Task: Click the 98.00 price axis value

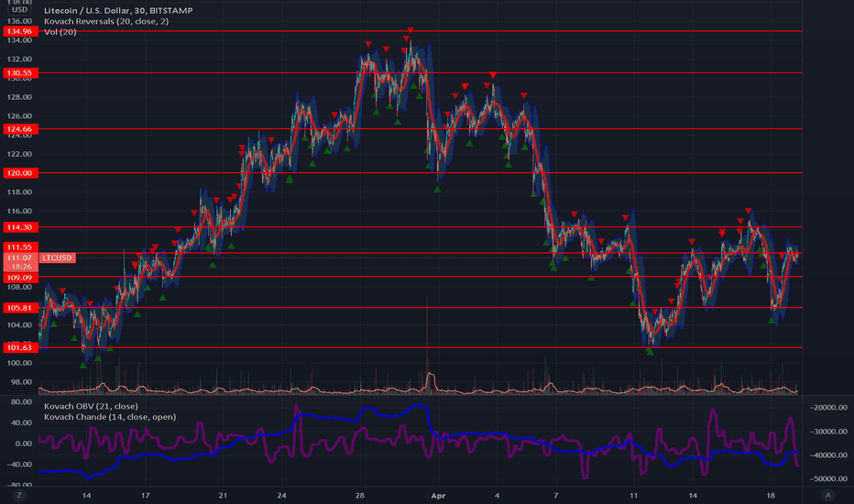Action: pos(21,382)
